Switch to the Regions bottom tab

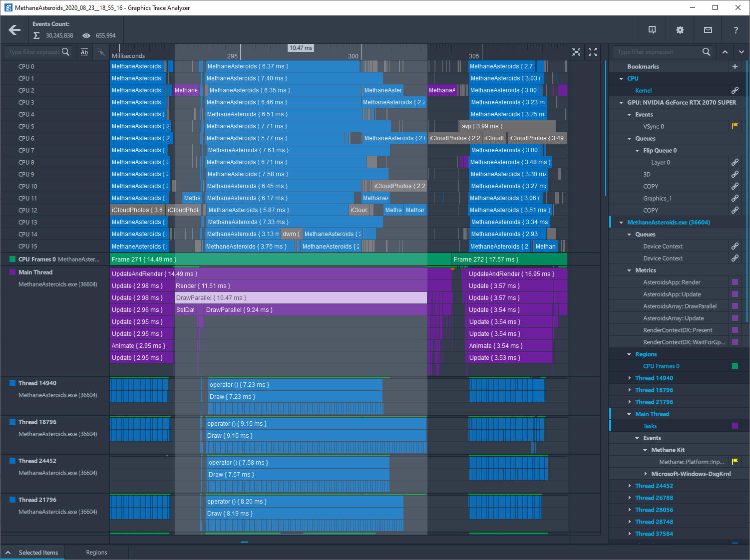click(96, 553)
